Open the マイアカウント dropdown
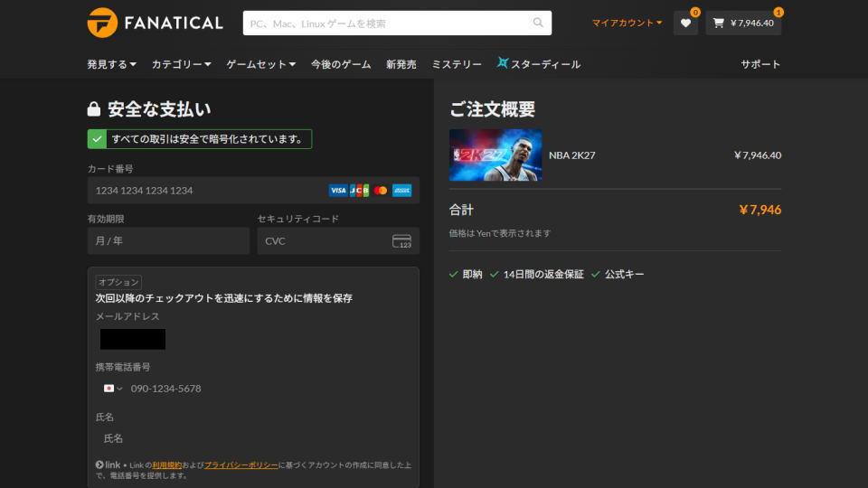Image resolution: width=868 pixels, height=488 pixels. pyautogui.click(x=627, y=23)
